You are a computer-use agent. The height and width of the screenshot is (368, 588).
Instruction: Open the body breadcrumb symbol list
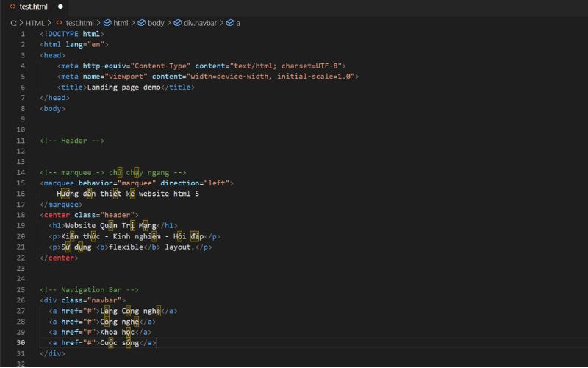click(x=156, y=23)
